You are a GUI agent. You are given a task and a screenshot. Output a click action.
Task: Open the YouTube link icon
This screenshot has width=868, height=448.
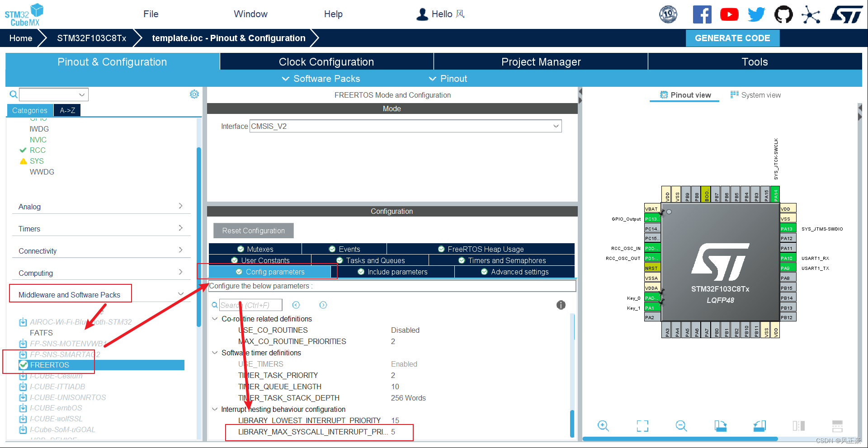click(729, 14)
